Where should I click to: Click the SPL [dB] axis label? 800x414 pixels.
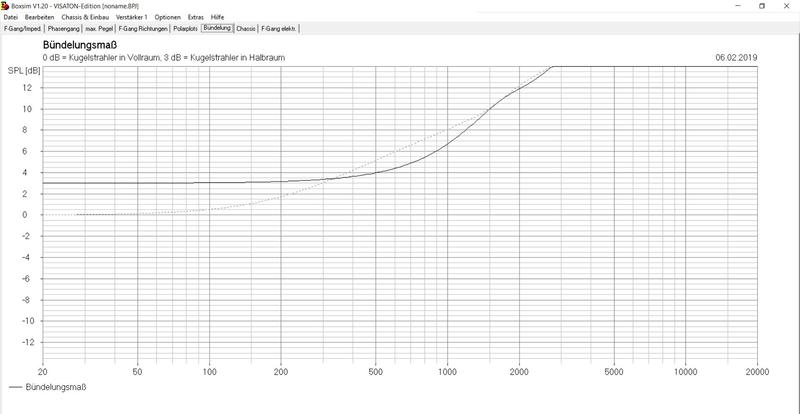(23, 70)
